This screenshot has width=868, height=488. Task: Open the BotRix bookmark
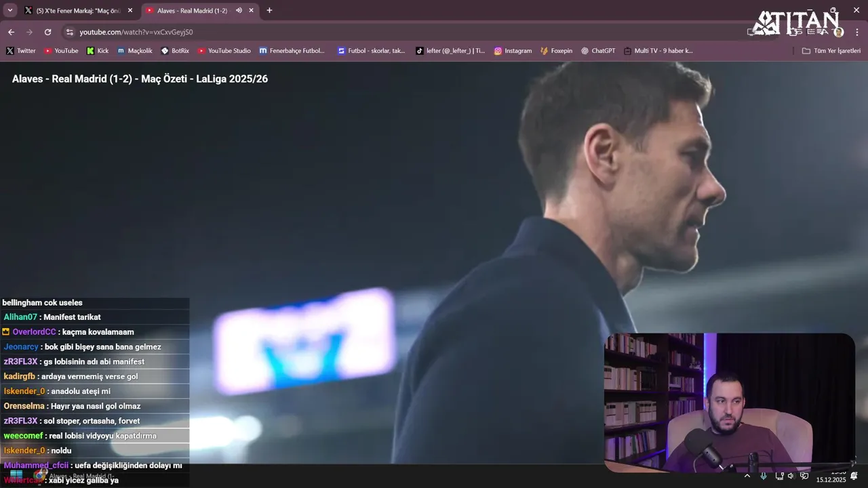pyautogui.click(x=175, y=51)
